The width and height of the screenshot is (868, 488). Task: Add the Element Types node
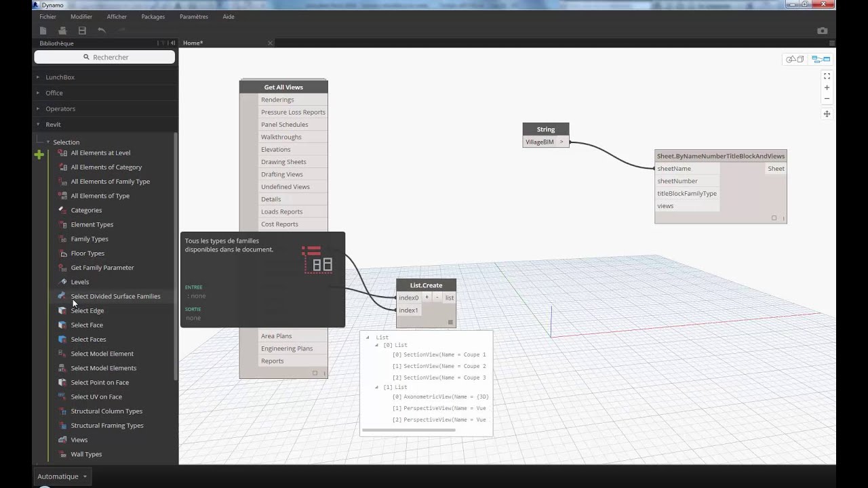92,224
